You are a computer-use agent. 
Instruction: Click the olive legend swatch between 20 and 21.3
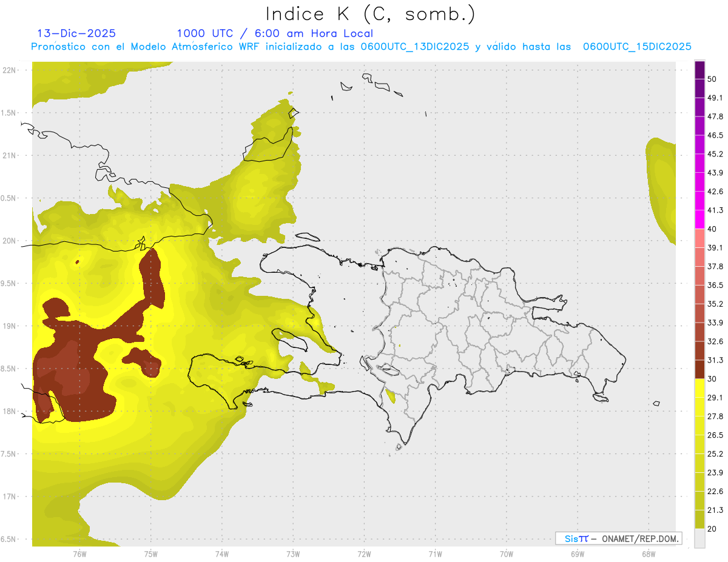700,519
